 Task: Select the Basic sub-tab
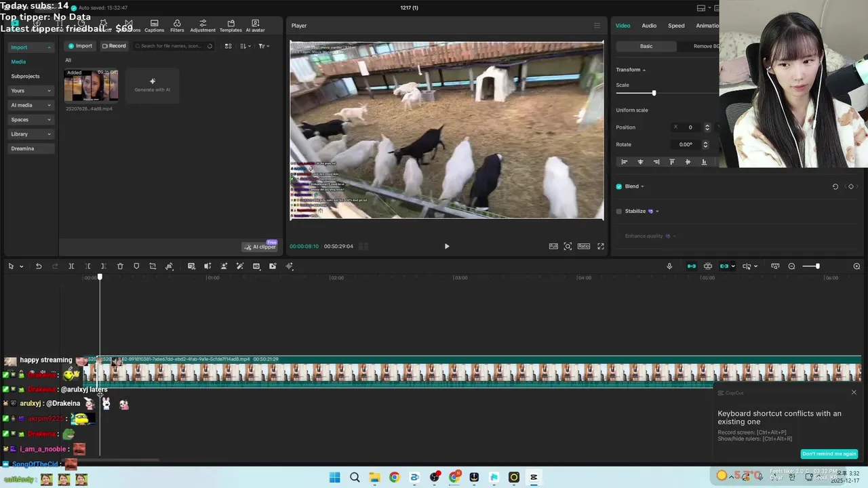click(646, 46)
